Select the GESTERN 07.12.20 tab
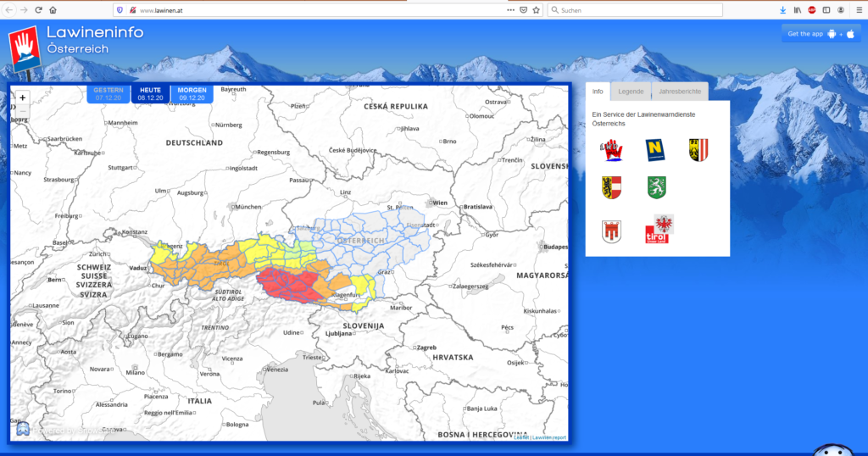Screen dimensions: 868x456 pyautogui.click(x=108, y=94)
